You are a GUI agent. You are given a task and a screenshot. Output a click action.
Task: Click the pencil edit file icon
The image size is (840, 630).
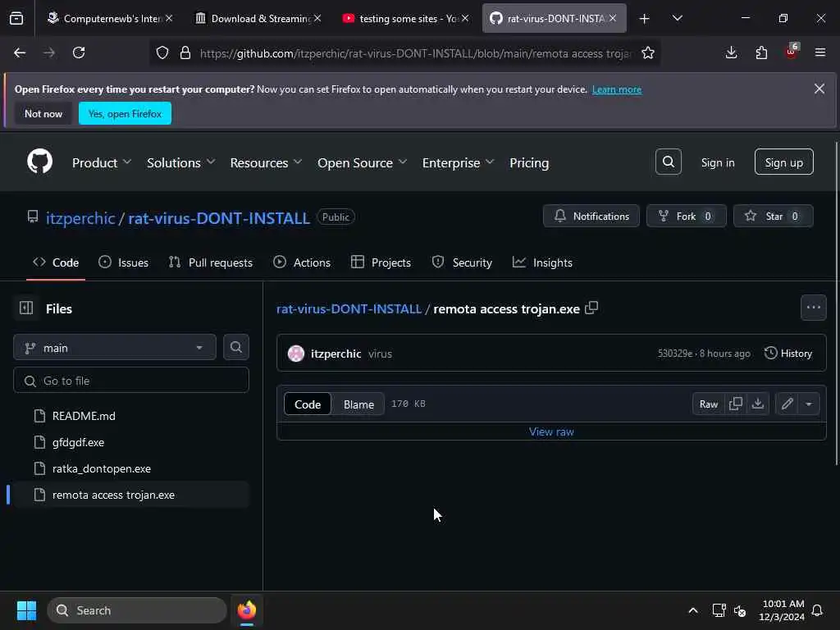pos(787,404)
